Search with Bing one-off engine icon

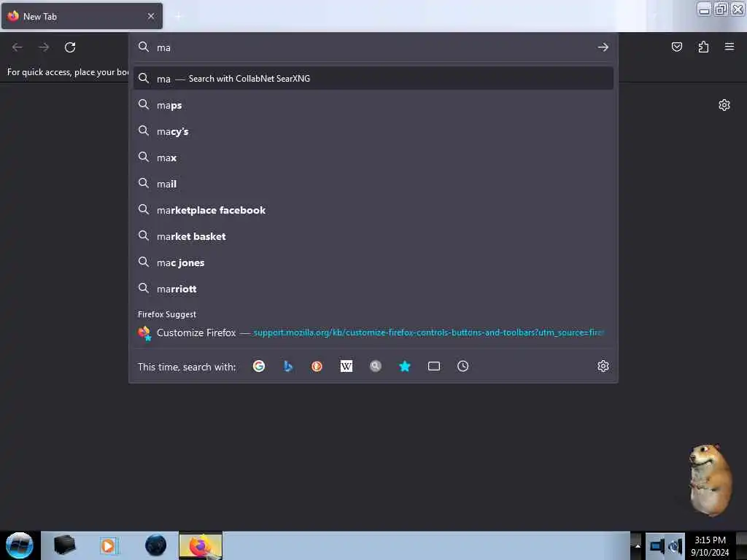tap(287, 366)
